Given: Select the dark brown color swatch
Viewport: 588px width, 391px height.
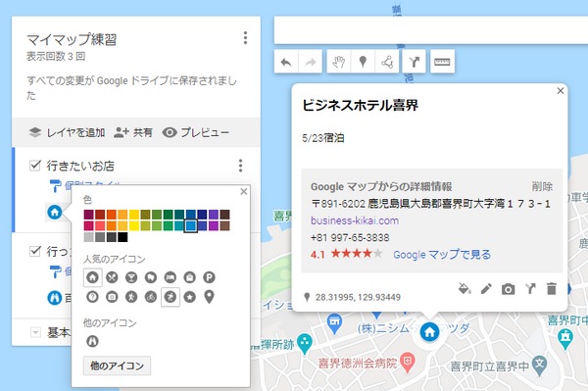Looking at the screenshot, I should (224, 215).
